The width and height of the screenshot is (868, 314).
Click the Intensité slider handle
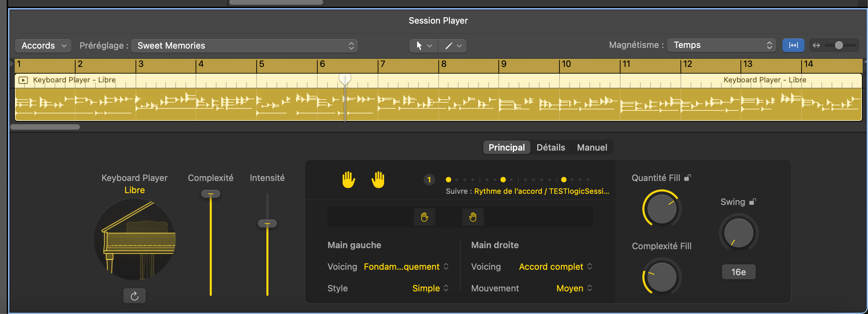pos(267,224)
